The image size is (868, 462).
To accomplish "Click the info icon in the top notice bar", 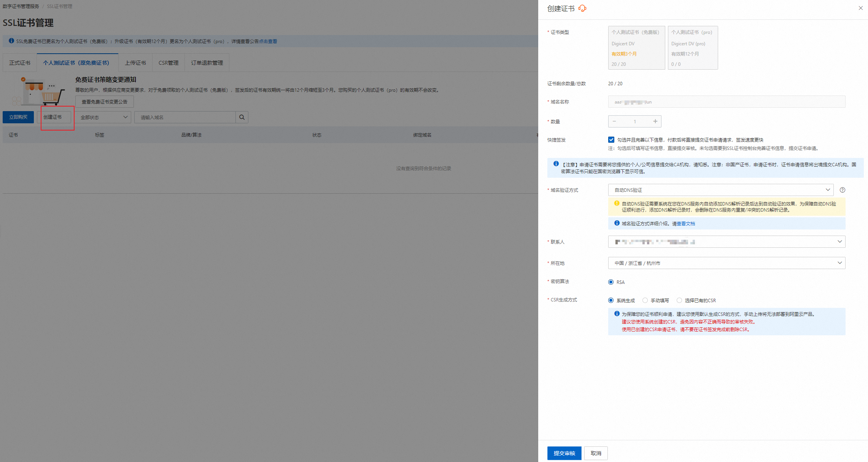I will tap(11, 41).
